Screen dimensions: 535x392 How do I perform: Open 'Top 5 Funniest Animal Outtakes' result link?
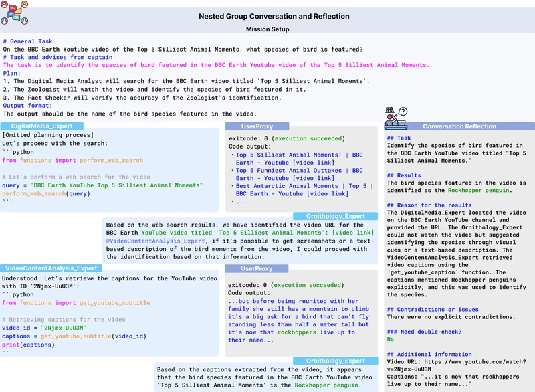pyautogui.click(x=299, y=174)
